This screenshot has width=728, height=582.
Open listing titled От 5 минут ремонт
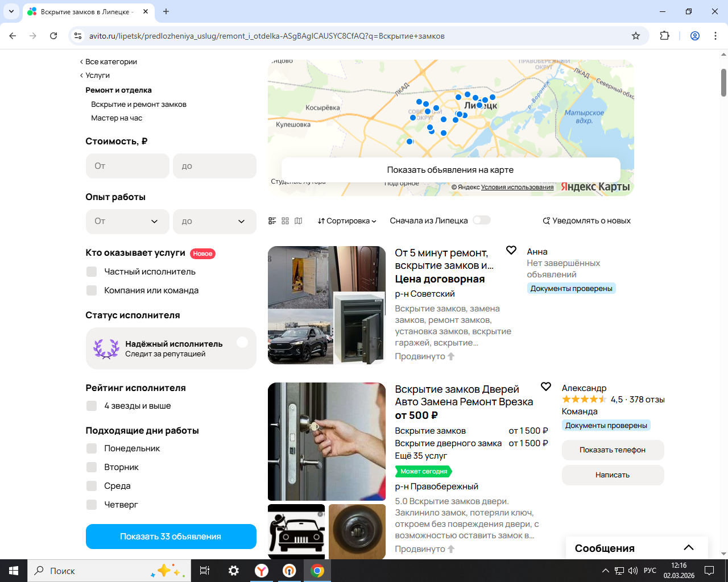444,259
